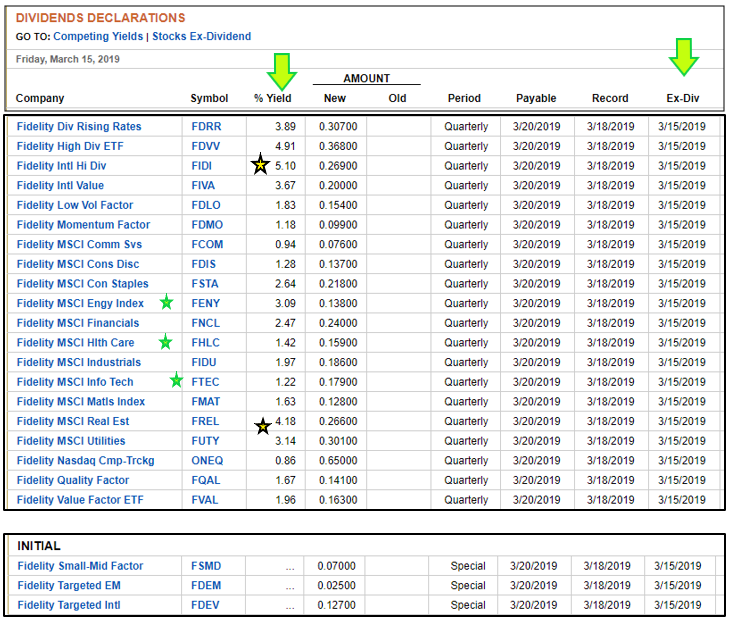Click green star next to Fidelity MSCI Info Tech

(x=176, y=380)
